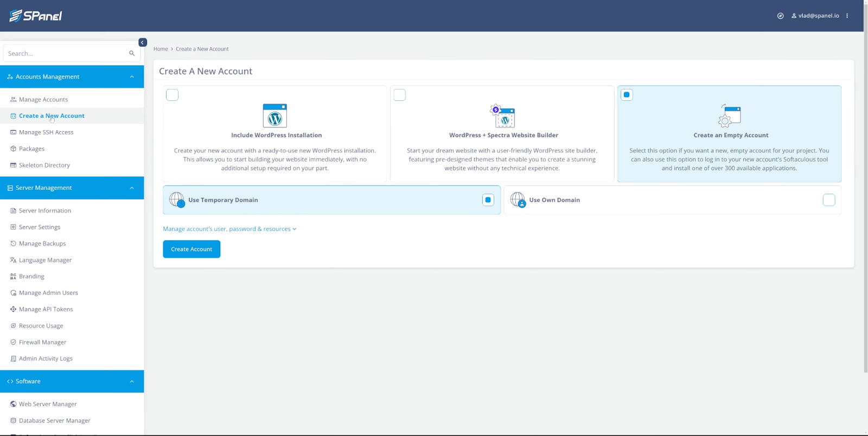Open Packages
The image size is (868, 436).
point(31,149)
